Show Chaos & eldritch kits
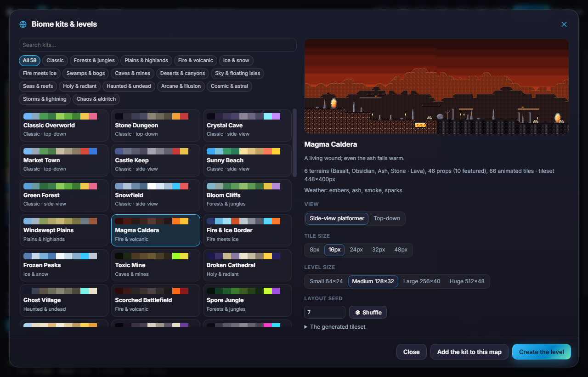 [96, 99]
